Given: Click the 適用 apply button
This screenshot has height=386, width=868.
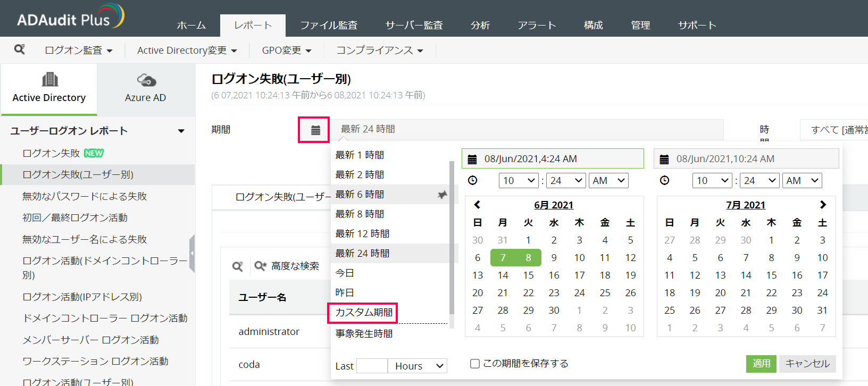Looking at the screenshot, I should click(x=761, y=364).
